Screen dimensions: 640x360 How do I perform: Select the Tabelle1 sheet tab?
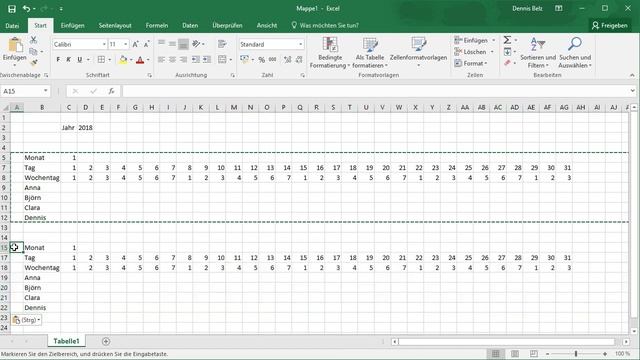coord(66,341)
